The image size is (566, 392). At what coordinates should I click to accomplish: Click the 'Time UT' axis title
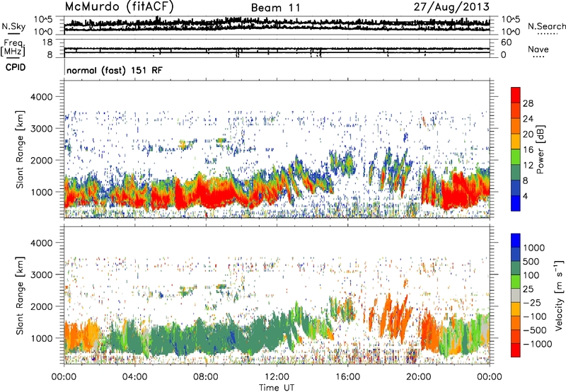point(277,388)
